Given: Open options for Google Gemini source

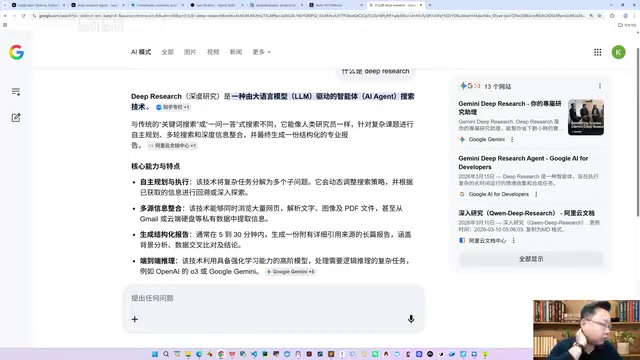Looking at the screenshot, I should tap(512, 140).
